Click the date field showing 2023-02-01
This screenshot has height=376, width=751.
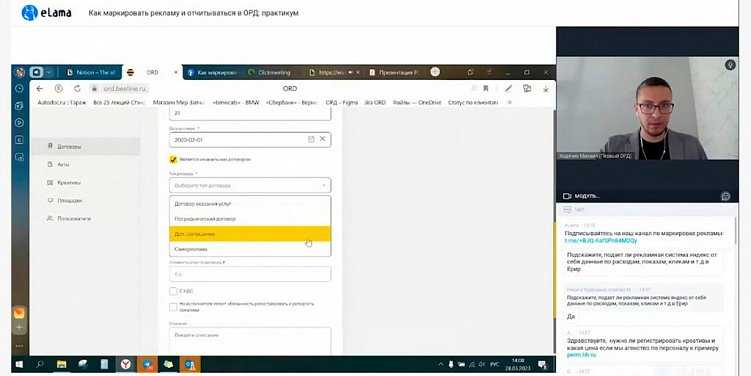(x=250, y=139)
